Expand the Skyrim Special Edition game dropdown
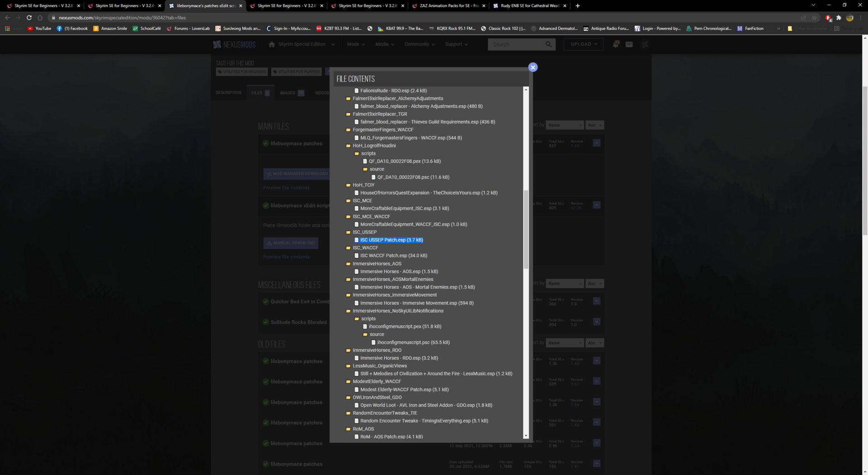 tap(333, 44)
